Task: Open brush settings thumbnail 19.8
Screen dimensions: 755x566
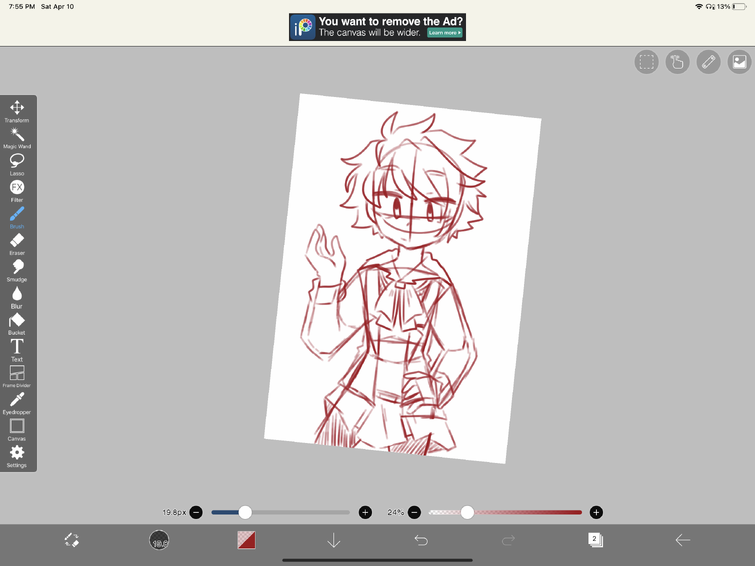Action: (159, 540)
